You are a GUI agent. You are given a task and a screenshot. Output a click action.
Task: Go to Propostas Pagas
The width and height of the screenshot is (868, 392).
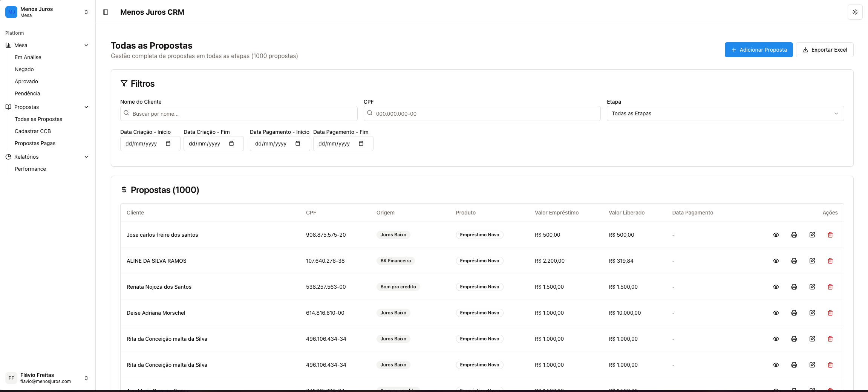[35, 143]
